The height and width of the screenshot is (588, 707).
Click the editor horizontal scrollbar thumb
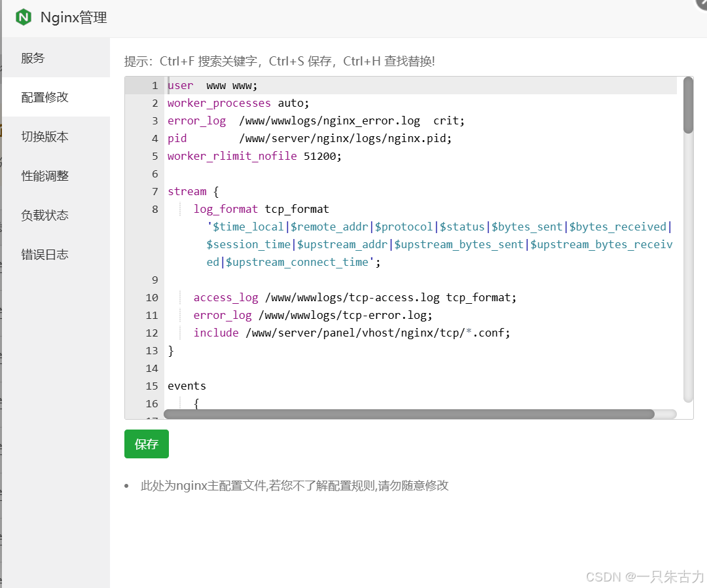pyautogui.click(x=409, y=414)
